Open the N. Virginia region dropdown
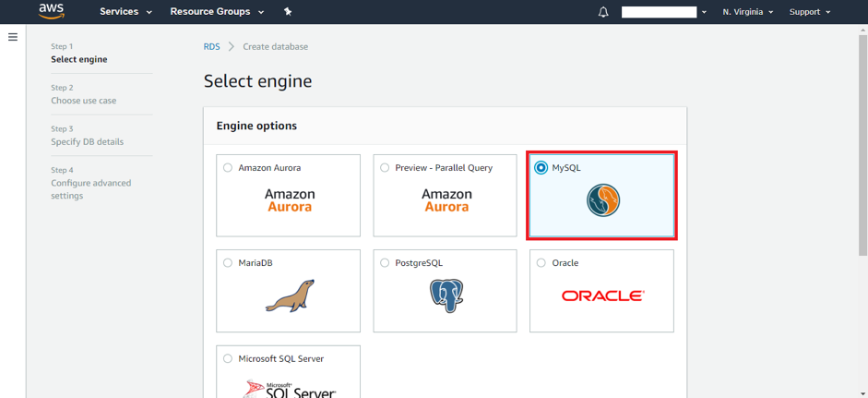The height and width of the screenshot is (398, 868). coord(747,12)
